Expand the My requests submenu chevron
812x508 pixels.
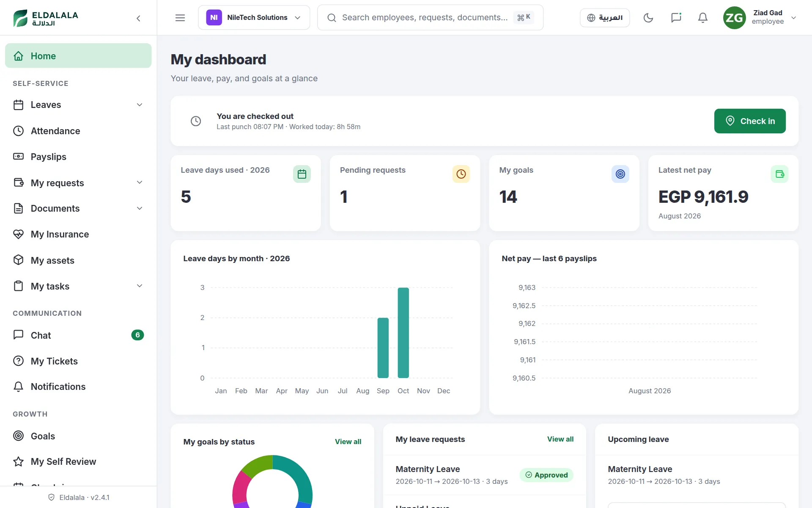click(140, 182)
